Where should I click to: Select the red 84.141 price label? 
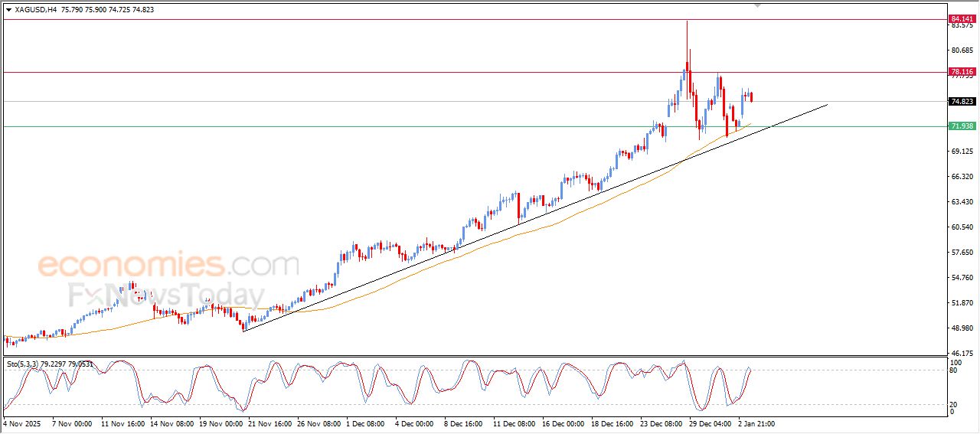962,18
